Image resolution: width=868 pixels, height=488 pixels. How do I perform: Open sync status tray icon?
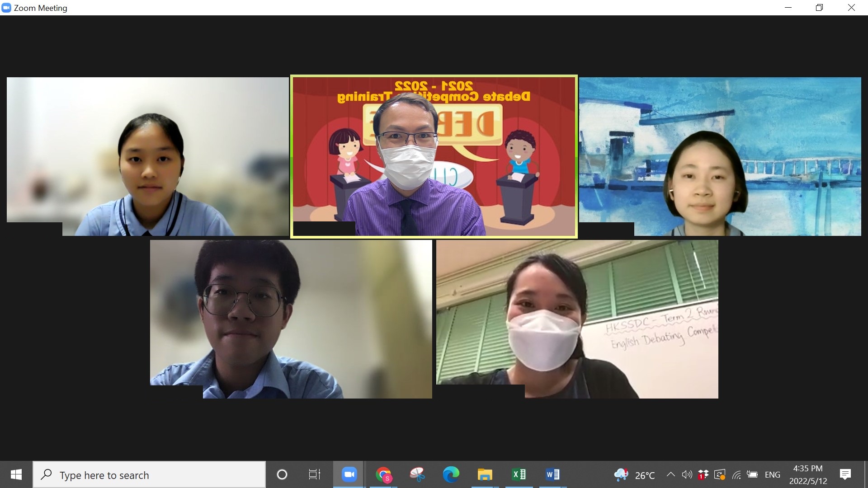pyautogui.click(x=719, y=474)
